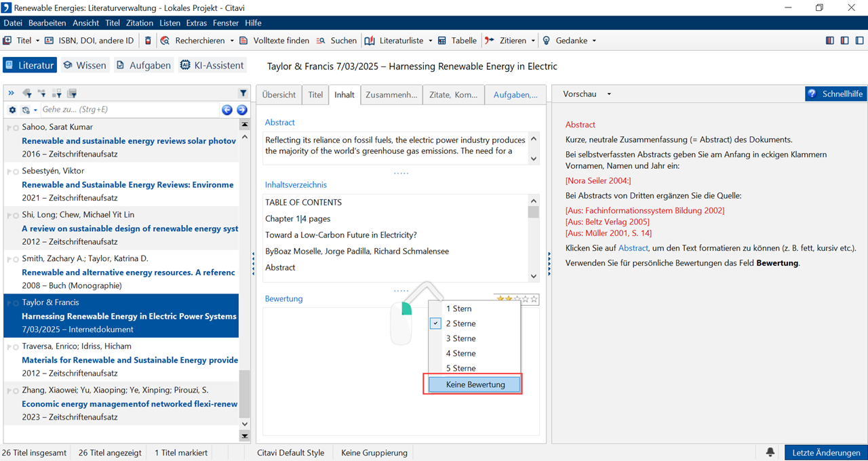Click the Letzte Änderungen button
The height and width of the screenshot is (461, 868).
click(x=826, y=452)
